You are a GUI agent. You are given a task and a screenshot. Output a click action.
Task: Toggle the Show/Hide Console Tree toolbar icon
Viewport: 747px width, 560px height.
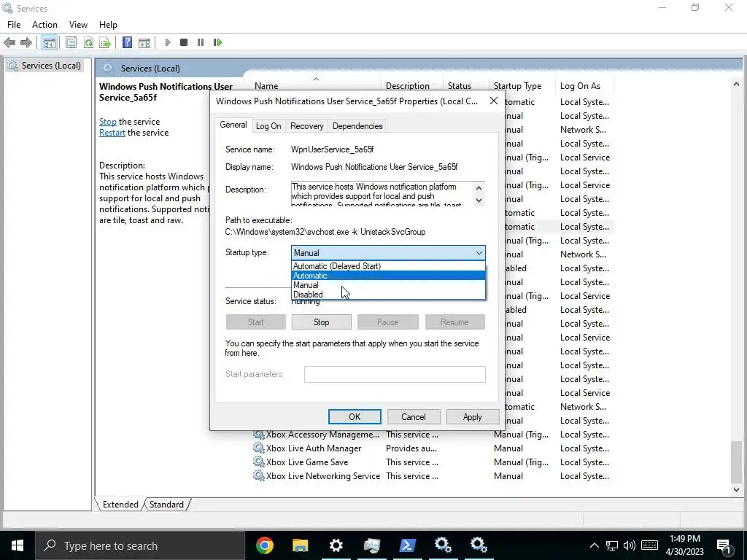(49, 43)
